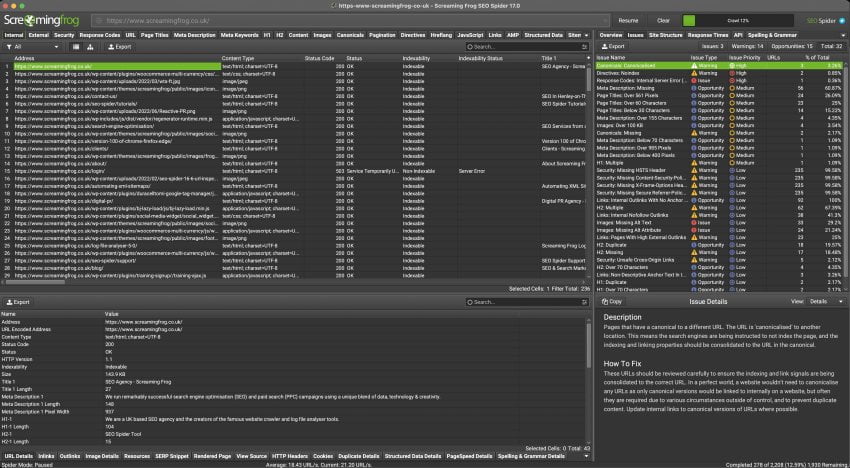Open the Spelling & Grammar tab in right panel

point(772,35)
